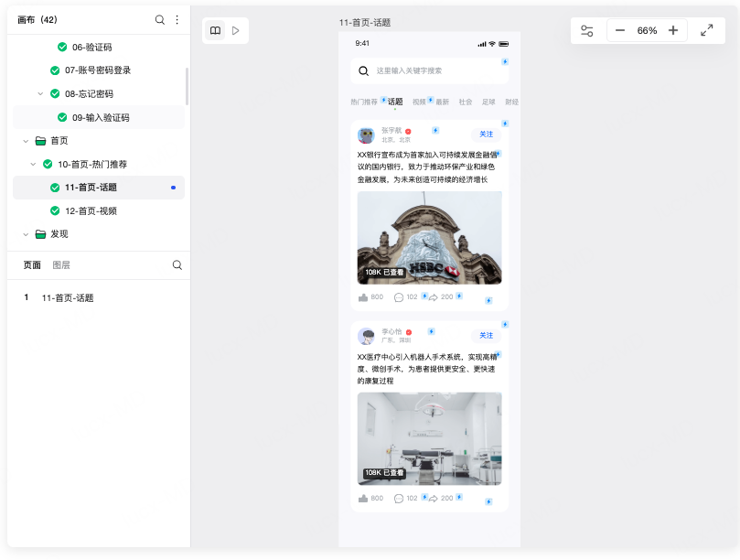Screen dimensions: 740x560
Task: Click the green check on 07-账号密码登录
Action: tap(55, 70)
